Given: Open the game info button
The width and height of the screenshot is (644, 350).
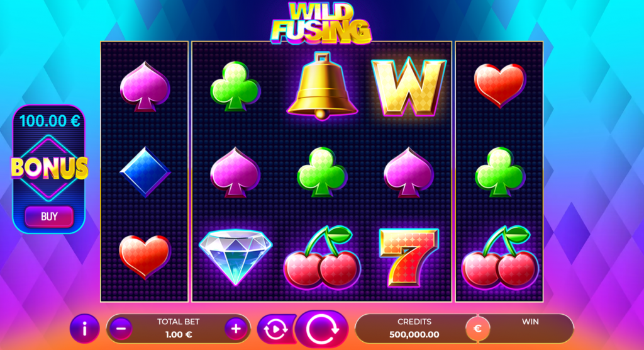Looking at the screenshot, I should (x=84, y=329).
